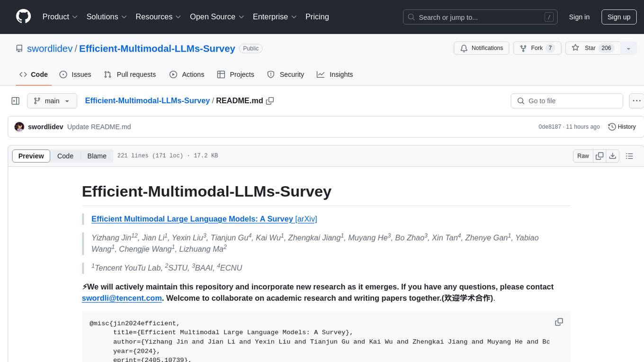Viewport: 644px width, 362px height.
Task: Open the arXiv link
Action: pos(306,219)
